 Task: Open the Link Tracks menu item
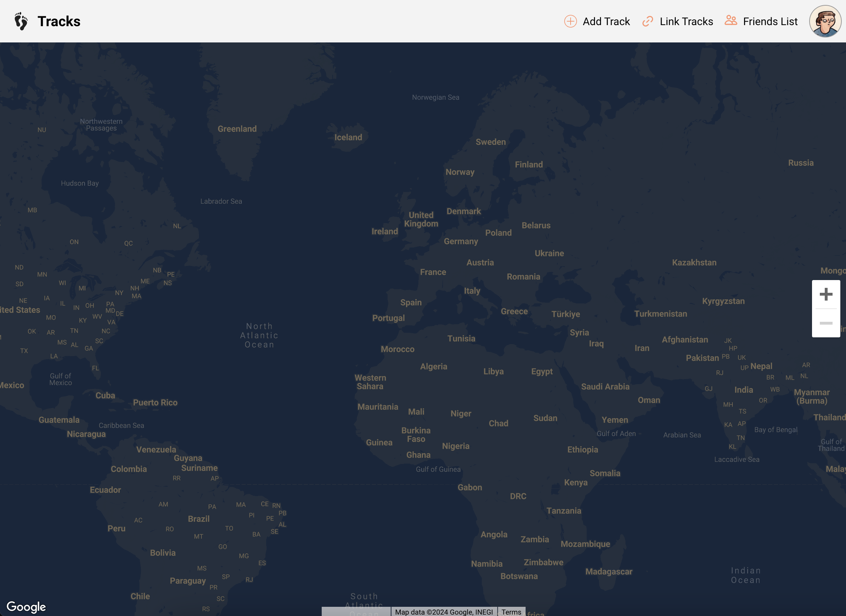686,21
